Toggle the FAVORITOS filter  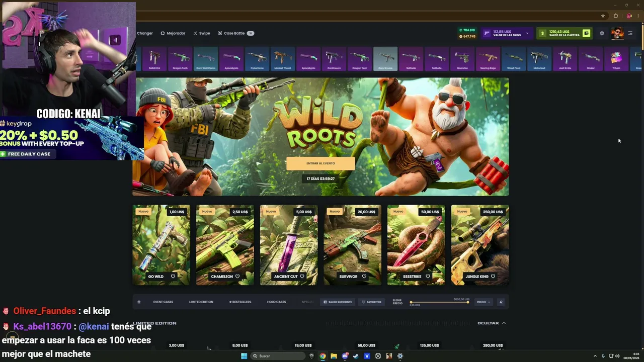pos(371,302)
